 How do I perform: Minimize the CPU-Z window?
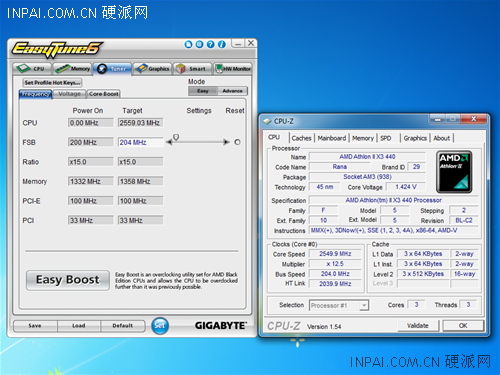[438, 119]
